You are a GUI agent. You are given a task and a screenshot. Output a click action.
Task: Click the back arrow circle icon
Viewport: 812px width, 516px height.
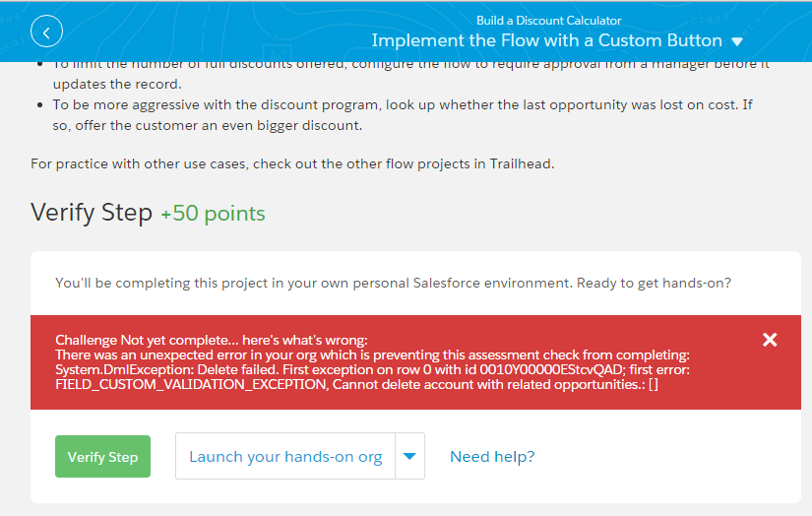click(46, 32)
